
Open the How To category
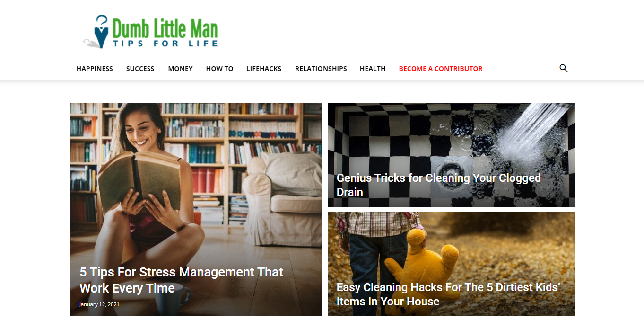click(x=219, y=69)
